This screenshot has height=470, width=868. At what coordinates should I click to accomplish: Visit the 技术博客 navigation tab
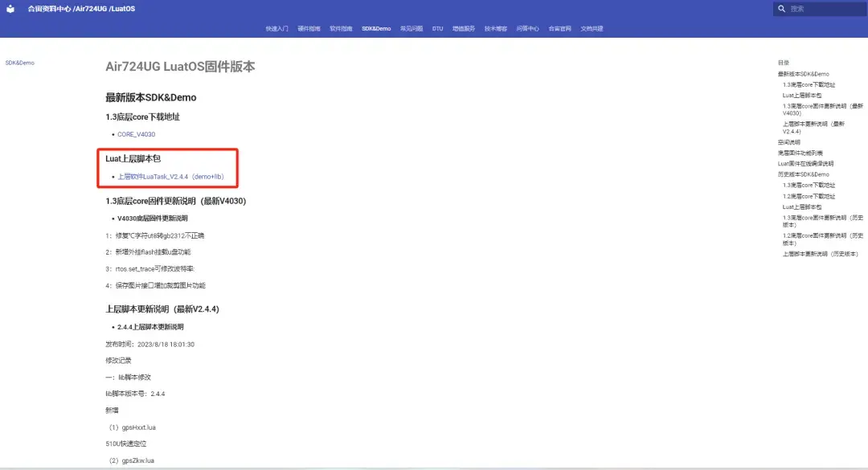pos(495,29)
